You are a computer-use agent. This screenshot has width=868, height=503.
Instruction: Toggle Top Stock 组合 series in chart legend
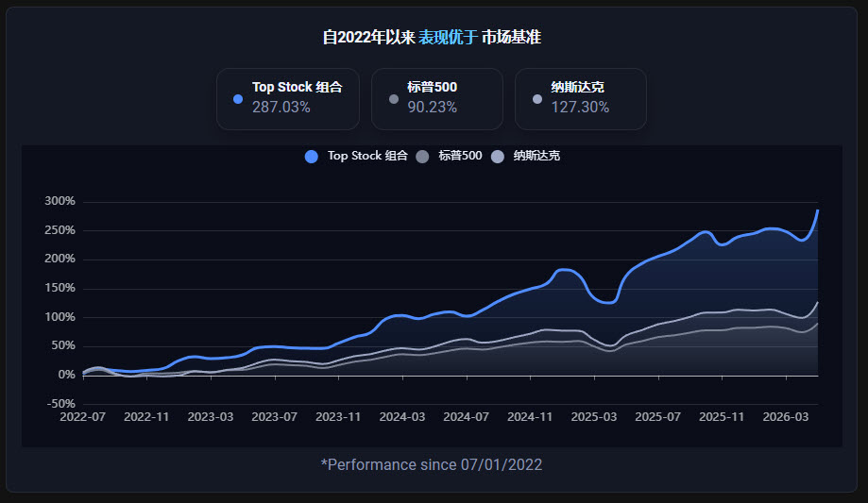[356, 156]
